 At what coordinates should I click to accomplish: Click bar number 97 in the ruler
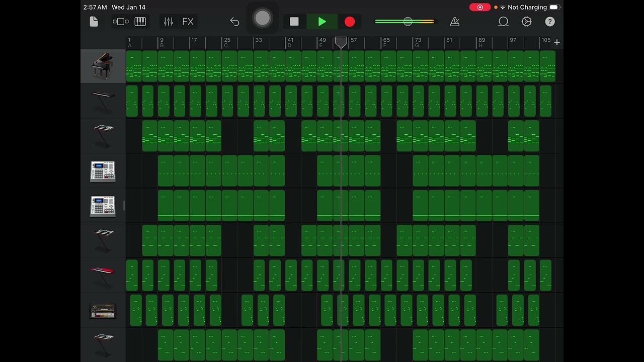coord(513,40)
